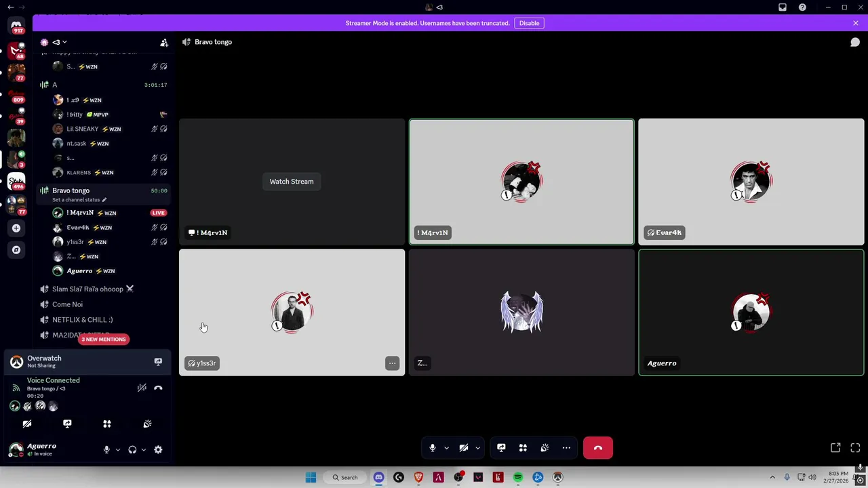Viewport: 868px width, 488px height.
Task: Click Voice Connected status text
Action: tap(53, 380)
